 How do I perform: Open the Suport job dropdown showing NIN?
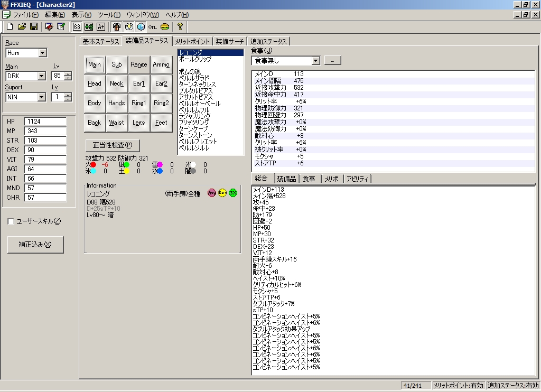tap(41, 97)
